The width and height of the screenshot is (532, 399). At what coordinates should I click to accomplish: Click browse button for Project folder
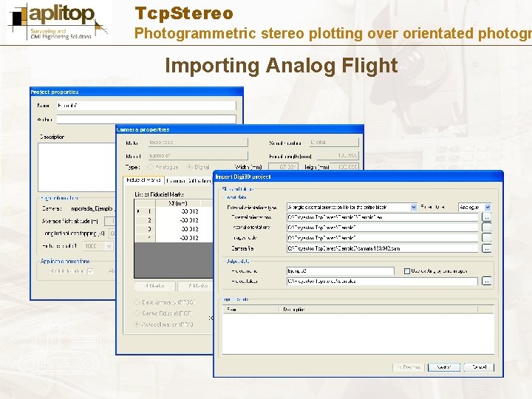(x=486, y=282)
